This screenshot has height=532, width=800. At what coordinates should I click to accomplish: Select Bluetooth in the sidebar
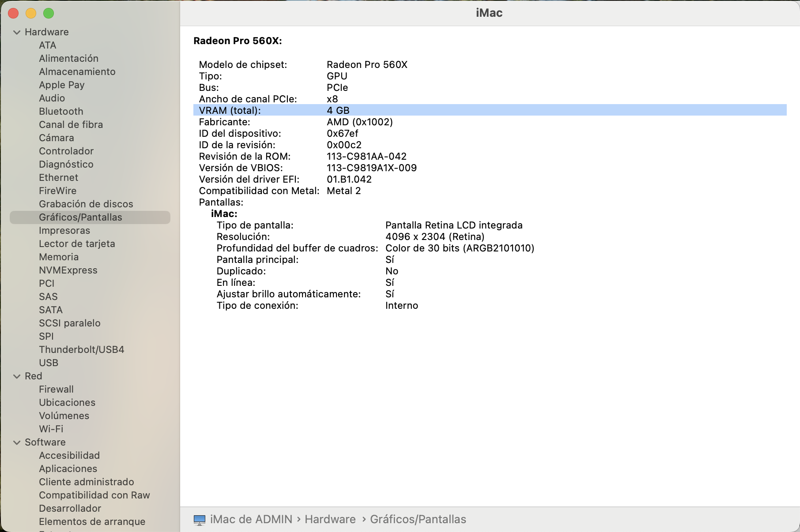(x=61, y=112)
